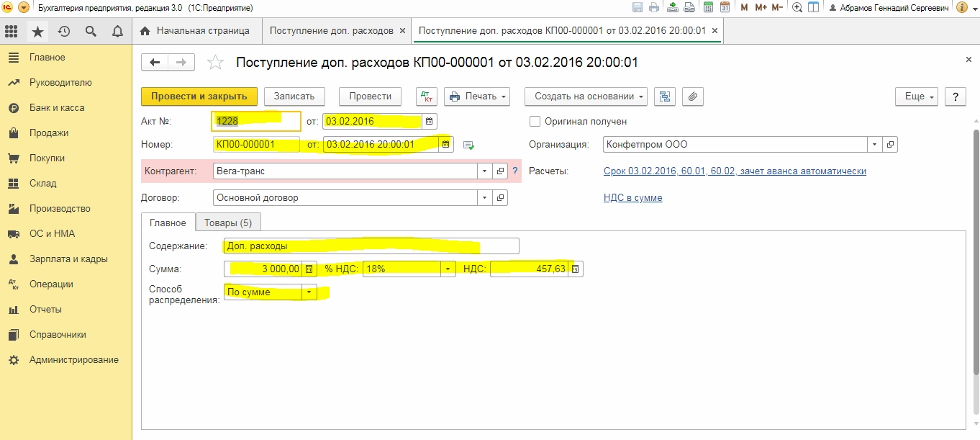Image resolution: width=980 pixels, height=440 pixels.
Task: Click the Сумма field 3 000,00
Action: [x=263, y=269]
